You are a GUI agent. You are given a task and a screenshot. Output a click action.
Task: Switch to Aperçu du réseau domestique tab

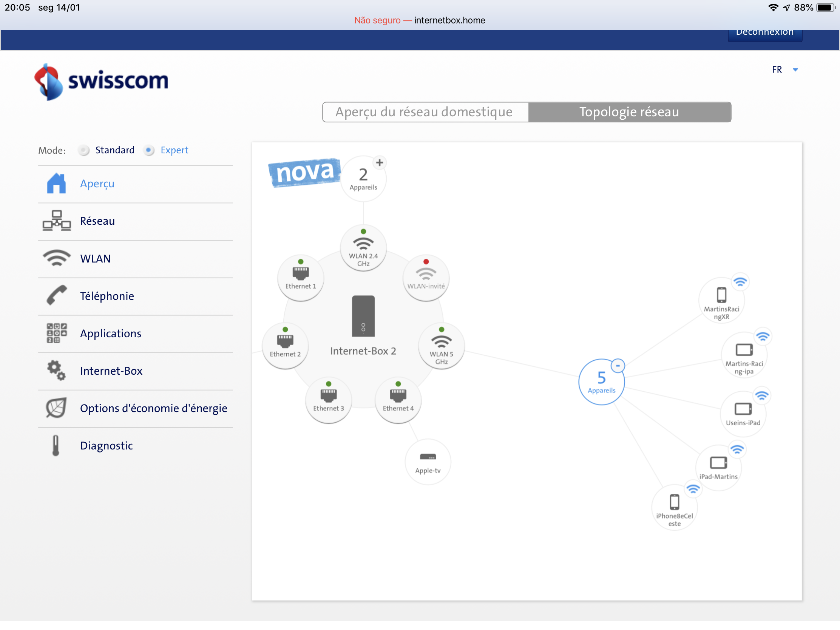point(425,112)
